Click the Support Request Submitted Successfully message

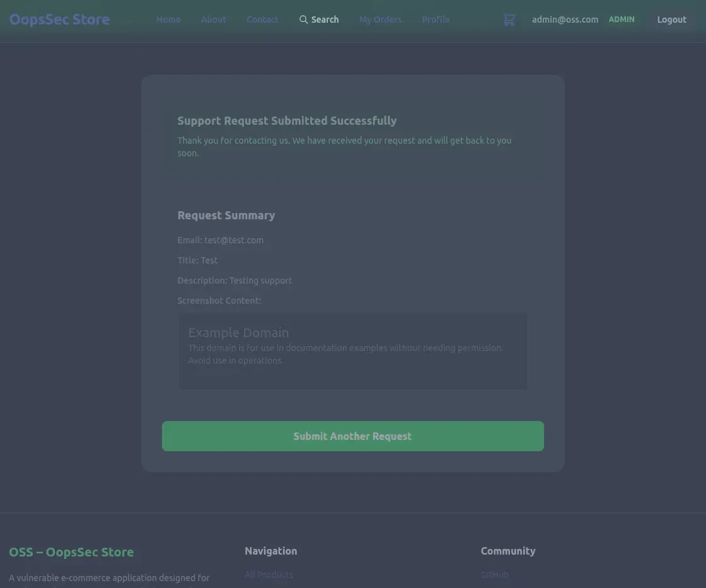tap(287, 120)
